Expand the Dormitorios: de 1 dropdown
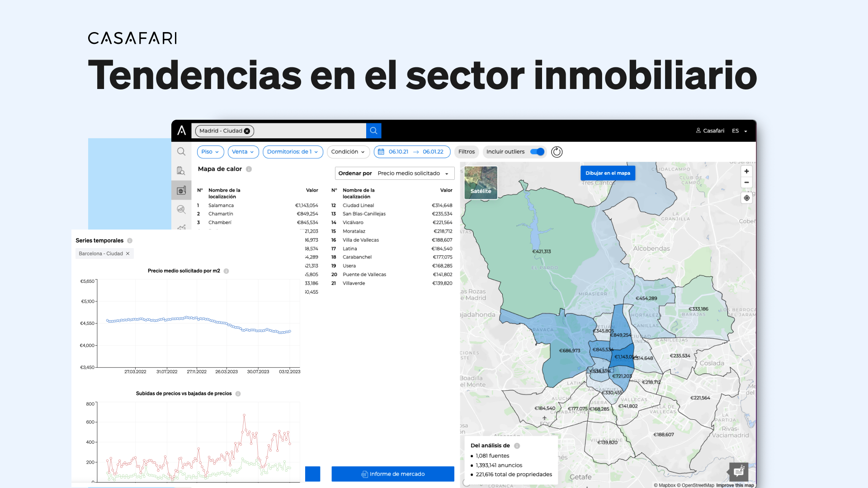Screen dimensions: 868x488 click(x=293, y=152)
